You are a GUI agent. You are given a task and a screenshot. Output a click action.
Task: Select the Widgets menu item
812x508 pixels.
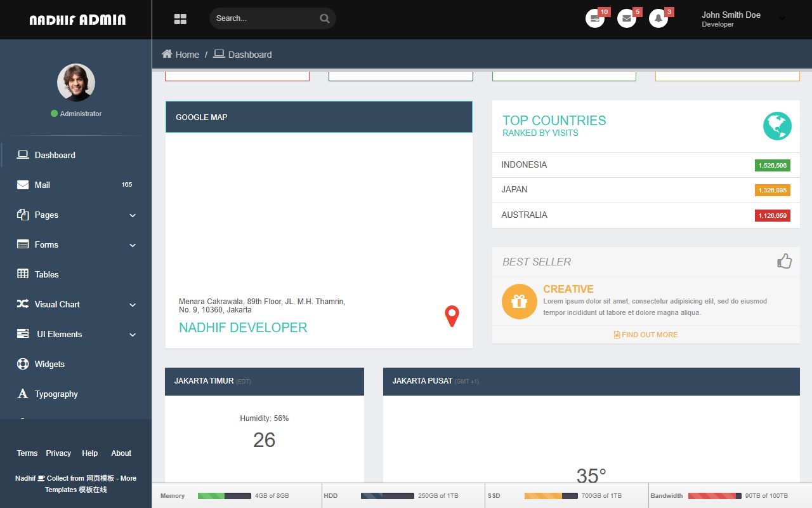tap(76, 364)
